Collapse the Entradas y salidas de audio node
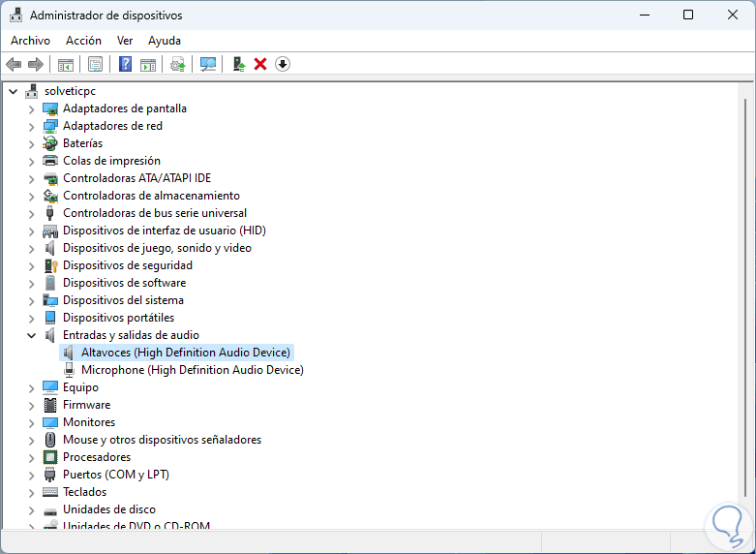 (31, 335)
